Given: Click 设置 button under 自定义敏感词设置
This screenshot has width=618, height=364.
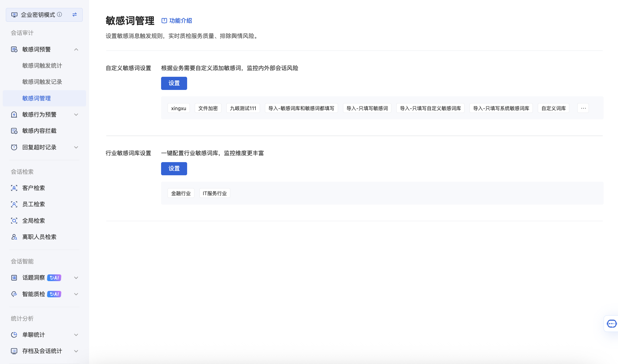Looking at the screenshot, I should [174, 83].
